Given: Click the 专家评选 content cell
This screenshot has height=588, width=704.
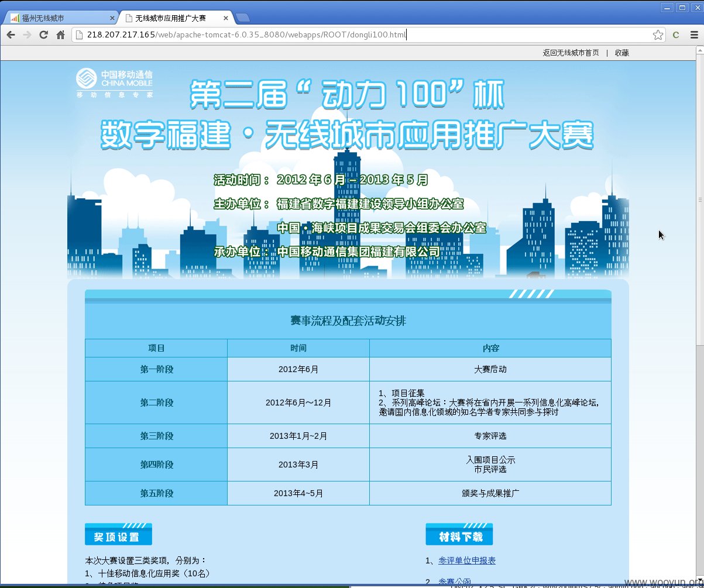Looking at the screenshot, I should pyautogui.click(x=490, y=436).
